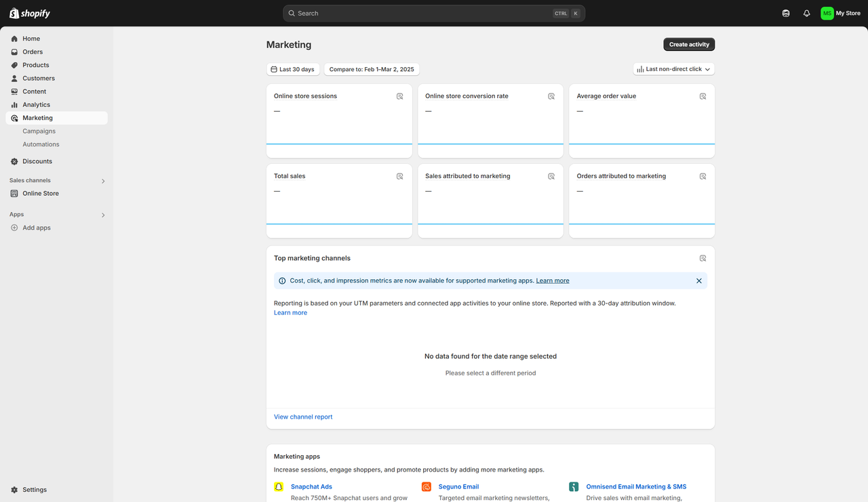Open report icon for Orders attributed to marketing

coord(703,176)
